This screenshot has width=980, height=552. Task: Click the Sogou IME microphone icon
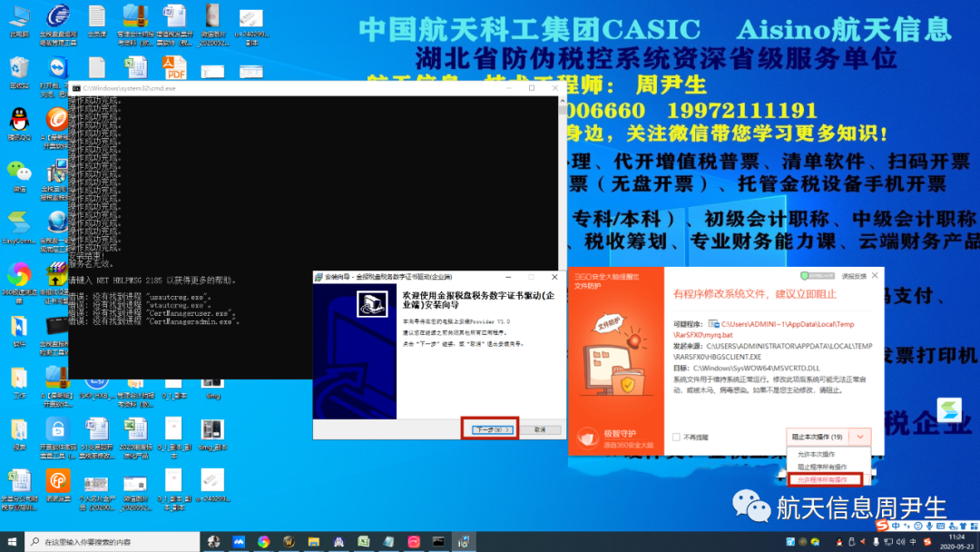(929, 527)
